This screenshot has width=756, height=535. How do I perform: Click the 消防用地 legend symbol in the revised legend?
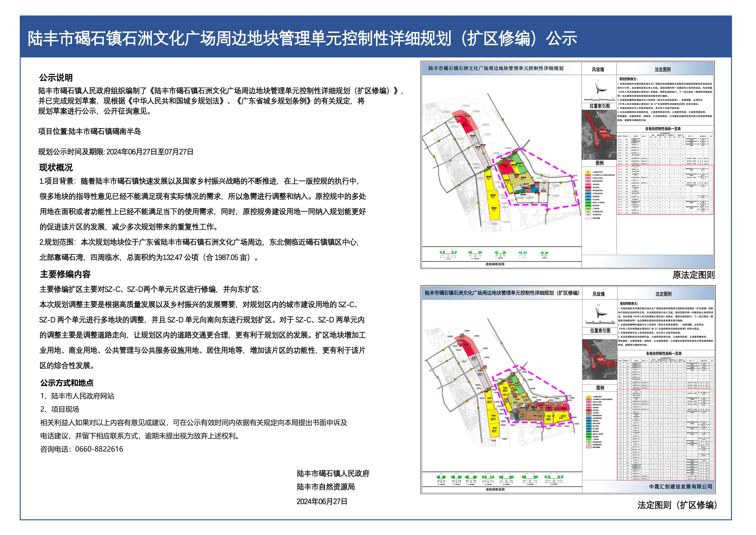[589, 432]
